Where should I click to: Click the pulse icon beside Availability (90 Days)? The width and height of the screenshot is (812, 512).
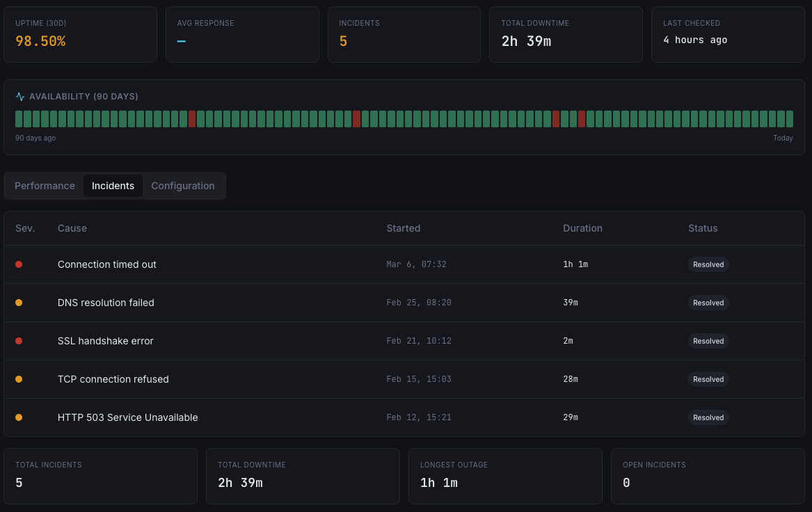click(x=19, y=97)
